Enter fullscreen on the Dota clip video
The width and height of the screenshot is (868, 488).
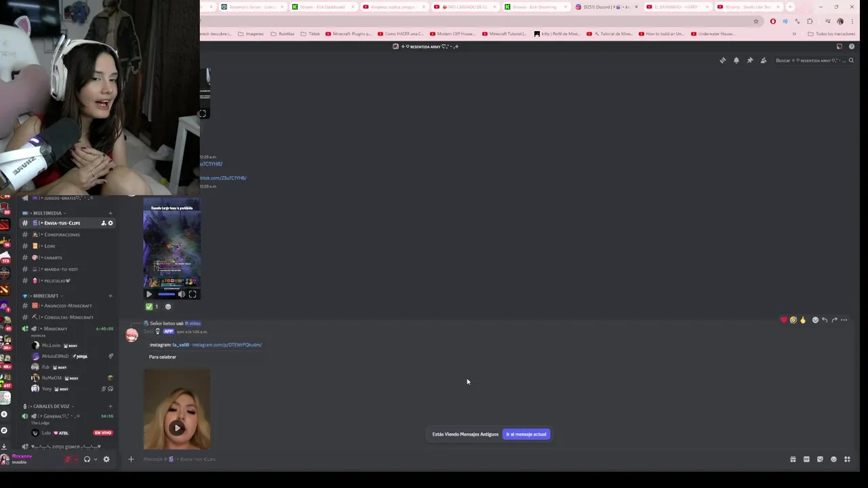[x=193, y=294]
